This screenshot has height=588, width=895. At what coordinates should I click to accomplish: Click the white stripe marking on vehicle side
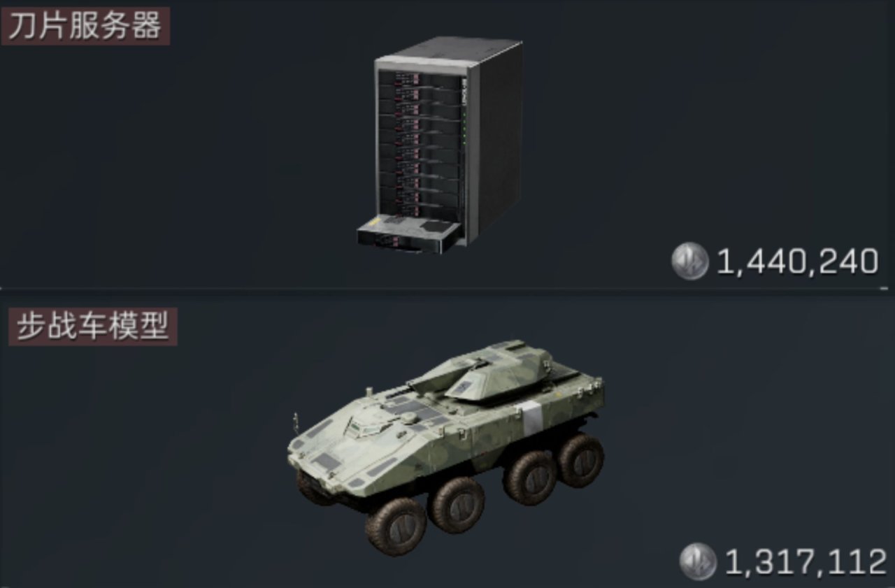pos(532,418)
